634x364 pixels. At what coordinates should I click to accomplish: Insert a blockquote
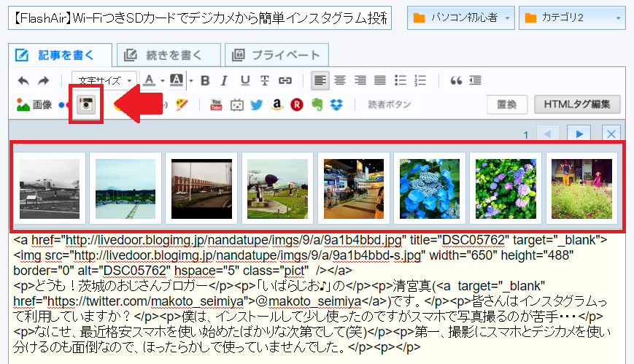tap(456, 81)
